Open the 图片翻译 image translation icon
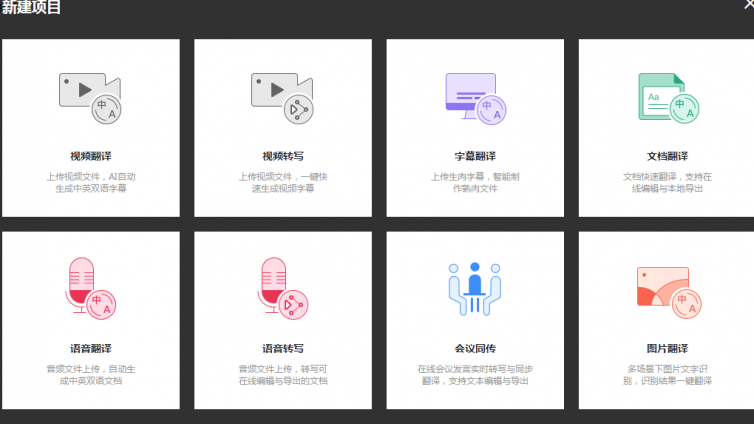Image resolution: width=754 pixels, height=424 pixels. click(669, 293)
